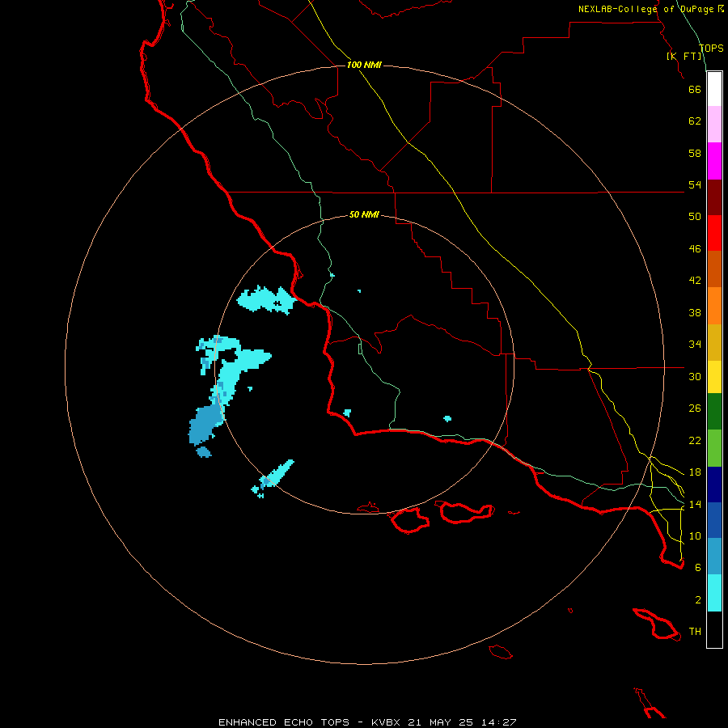
Task: Click the steel blue 6 kft swatch
Action: (x=714, y=556)
